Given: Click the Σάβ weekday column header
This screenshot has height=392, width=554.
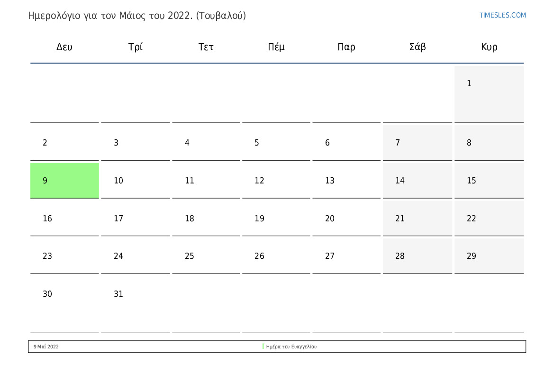Looking at the screenshot, I should 417,47.
